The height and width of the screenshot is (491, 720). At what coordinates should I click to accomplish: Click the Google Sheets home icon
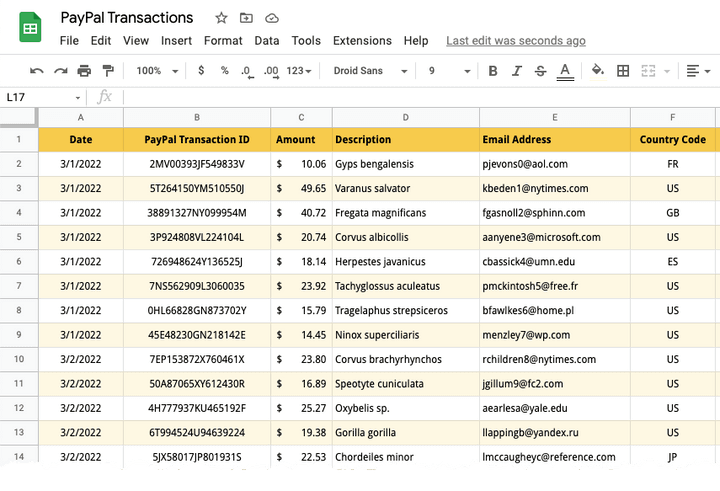[30, 28]
